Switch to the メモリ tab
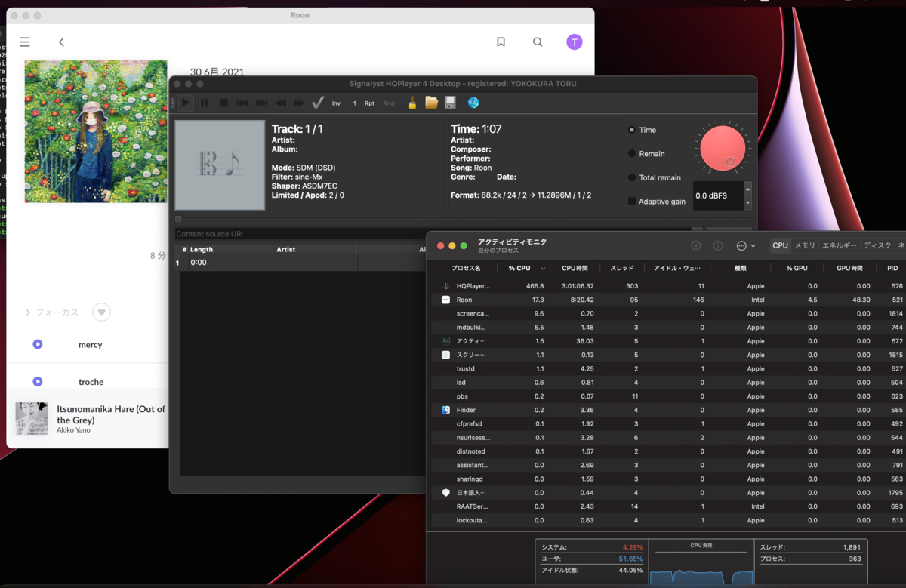Viewport: 906px width, 588px height. point(805,245)
